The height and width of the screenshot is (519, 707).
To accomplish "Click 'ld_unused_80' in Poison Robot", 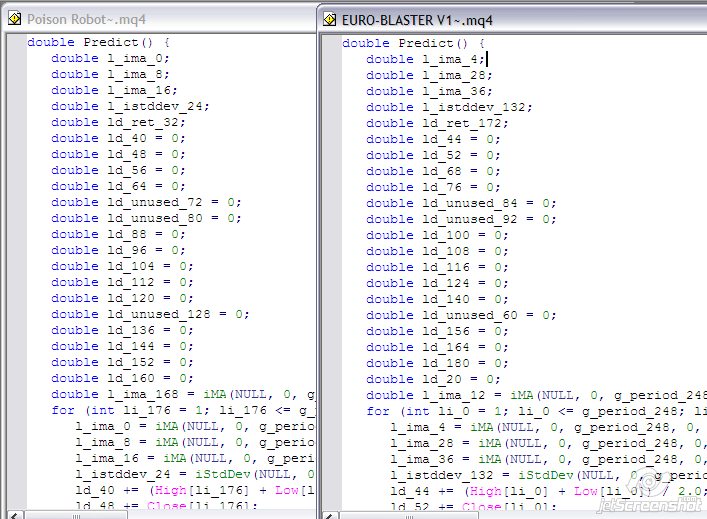I will click(155, 219).
